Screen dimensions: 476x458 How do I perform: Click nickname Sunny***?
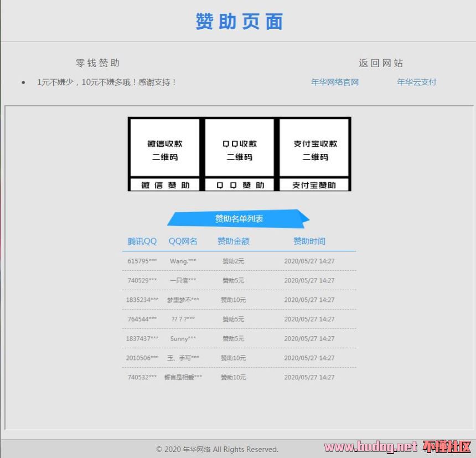click(183, 338)
